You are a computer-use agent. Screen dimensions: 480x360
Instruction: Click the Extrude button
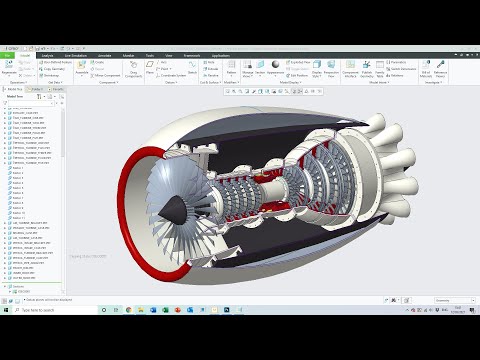pyautogui.click(x=210, y=69)
